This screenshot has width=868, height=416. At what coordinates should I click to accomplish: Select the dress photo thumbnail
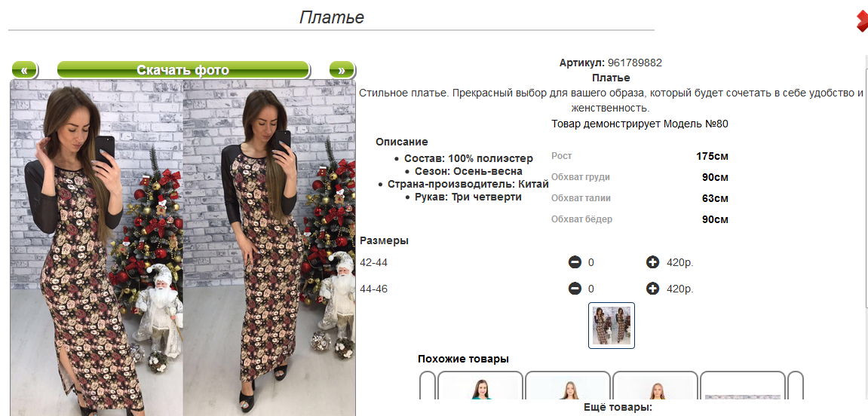tap(611, 326)
